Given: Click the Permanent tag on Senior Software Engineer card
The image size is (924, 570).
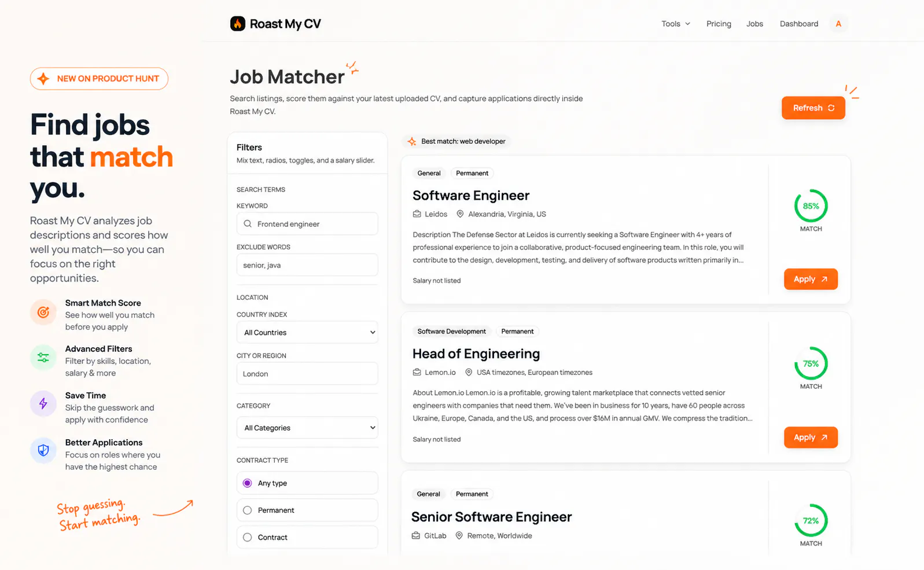Looking at the screenshot, I should [472, 494].
